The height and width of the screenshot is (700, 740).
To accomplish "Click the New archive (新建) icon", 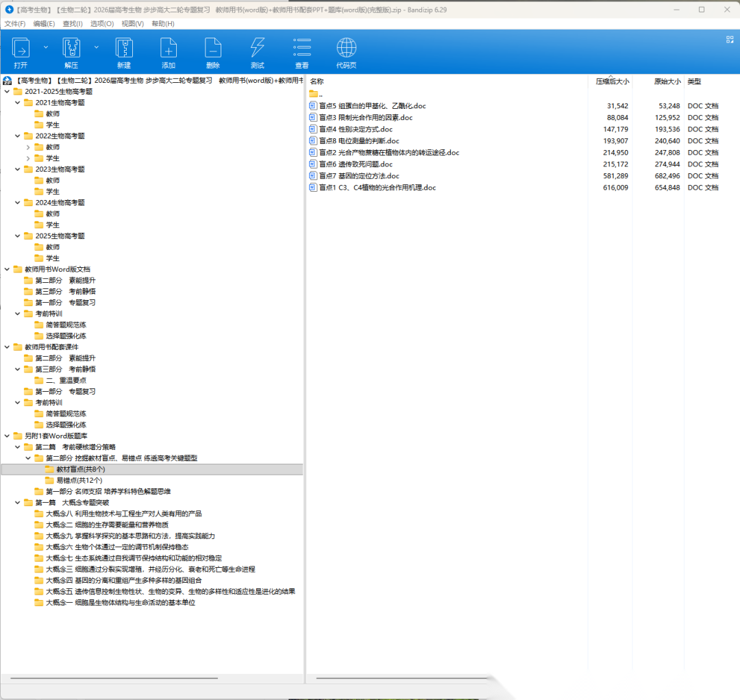I will [124, 48].
